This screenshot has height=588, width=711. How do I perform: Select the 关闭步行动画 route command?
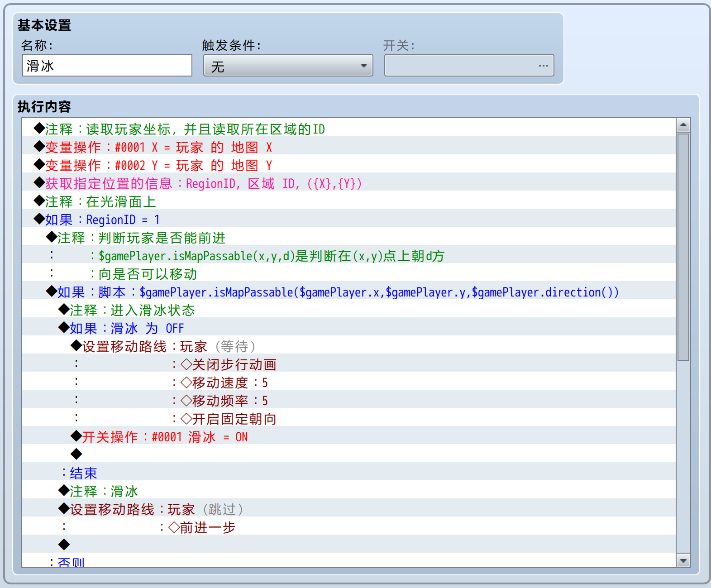tap(348, 363)
